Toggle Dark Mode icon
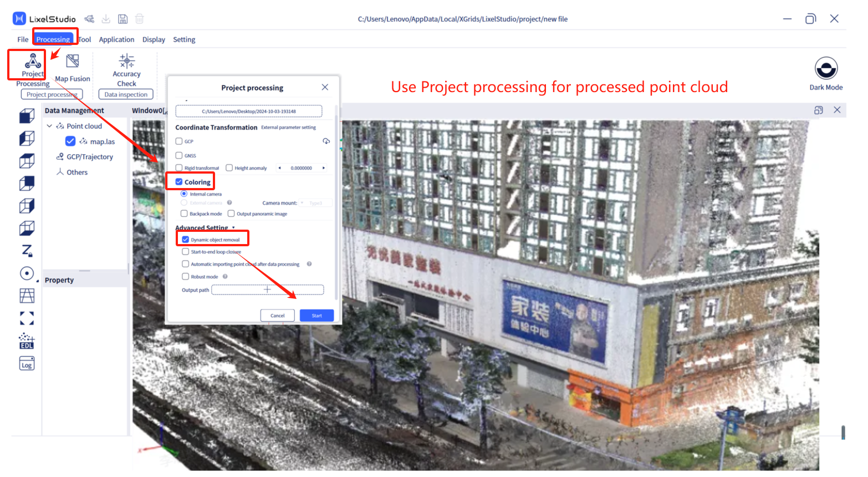868x477 pixels. pyautogui.click(x=826, y=68)
